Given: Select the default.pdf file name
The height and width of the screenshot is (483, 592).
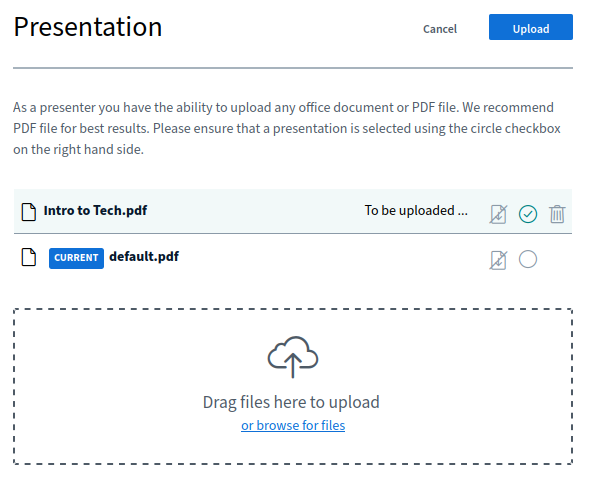Looking at the screenshot, I should [144, 257].
